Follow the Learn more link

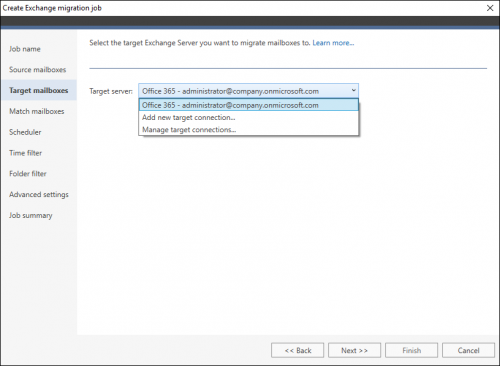coord(333,43)
